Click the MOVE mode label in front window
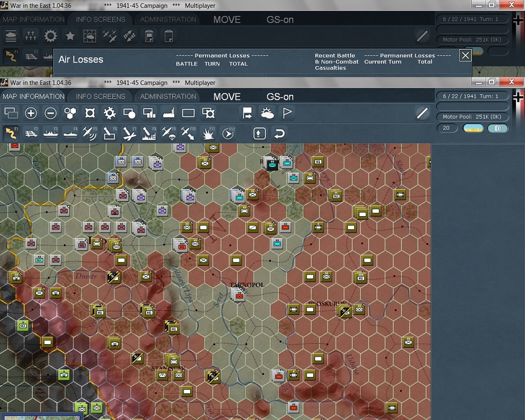Viewport: 525px width, 420px height. point(227,97)
